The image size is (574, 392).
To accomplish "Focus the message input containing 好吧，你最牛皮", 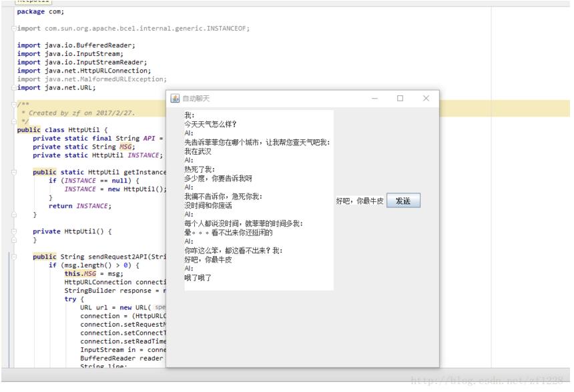I will point(360,201).
